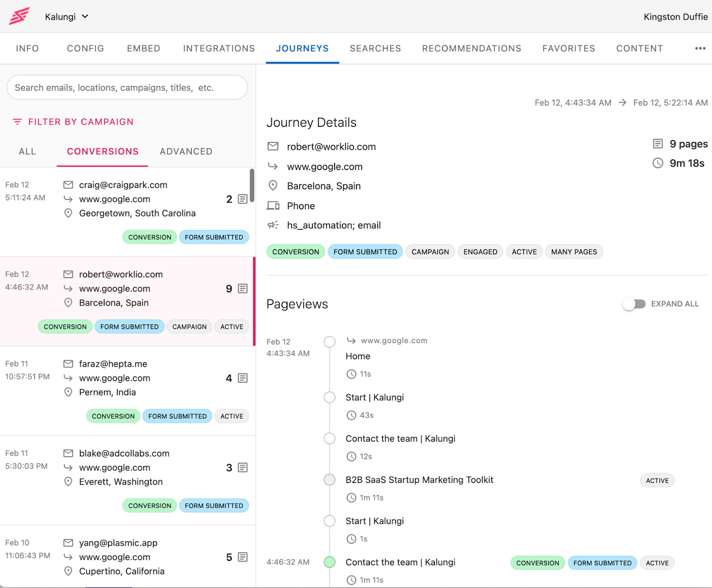Viewport: 712px width, 588px height.
Task: Open the Kalungi workspace dropdown
Action: (x=67, y=16)
